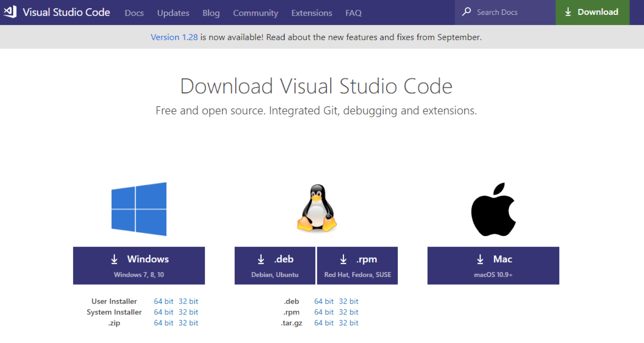The height and width of the screenshot is (343, 644).
Task: Click the Windows logo above the download button
Action: tap(138, 209)
